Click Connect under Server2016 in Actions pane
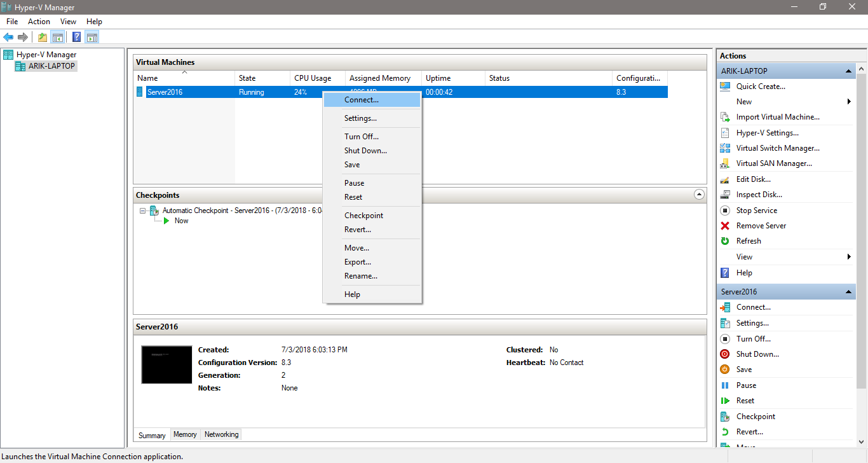The width and height of the screenshot is (868, 463). pos(754,307)
